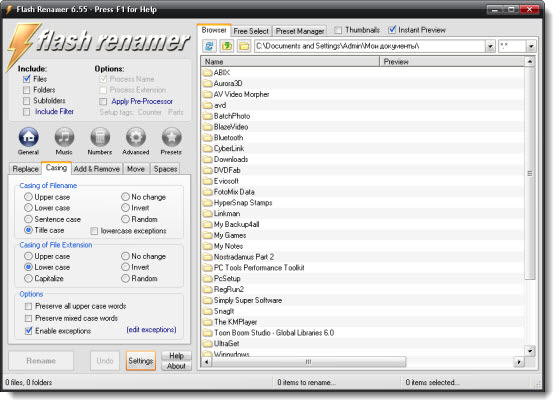Viewport: 560px width, 407px height.
Task: Select extension Capitalize radio button
Action: [x=28, y=278]
